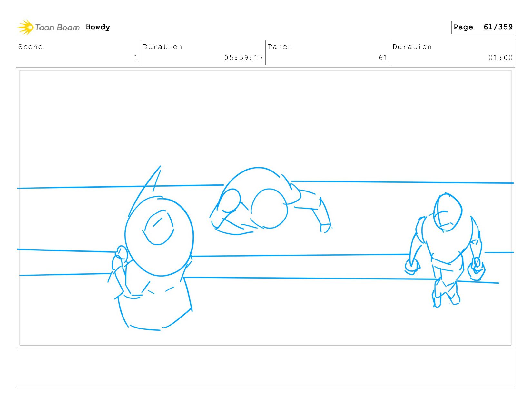Click the Toon Boom logo
532x411 pixels.
tap(48, 27)
